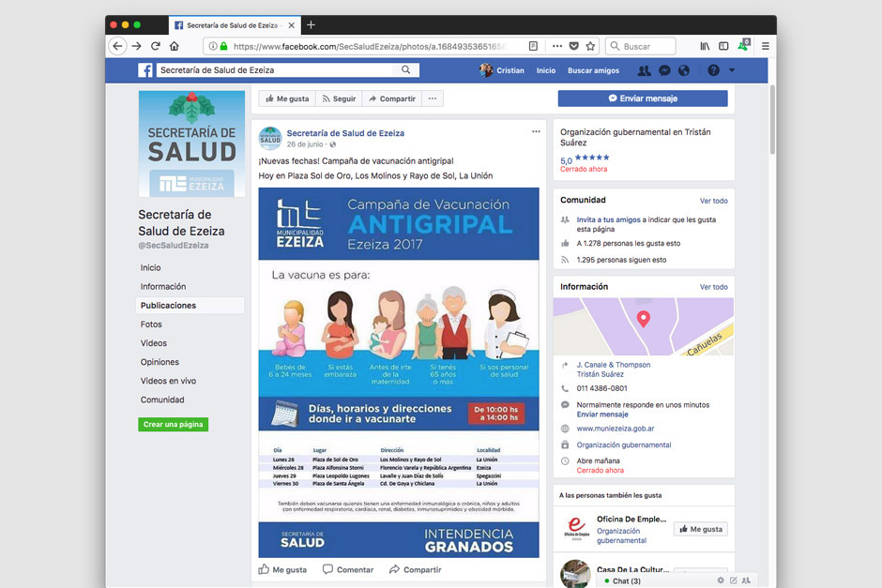Close the Secretaría de Salud de Ezeiza tab
Screen dimensions: 882x588
click(x=292, y=25)
